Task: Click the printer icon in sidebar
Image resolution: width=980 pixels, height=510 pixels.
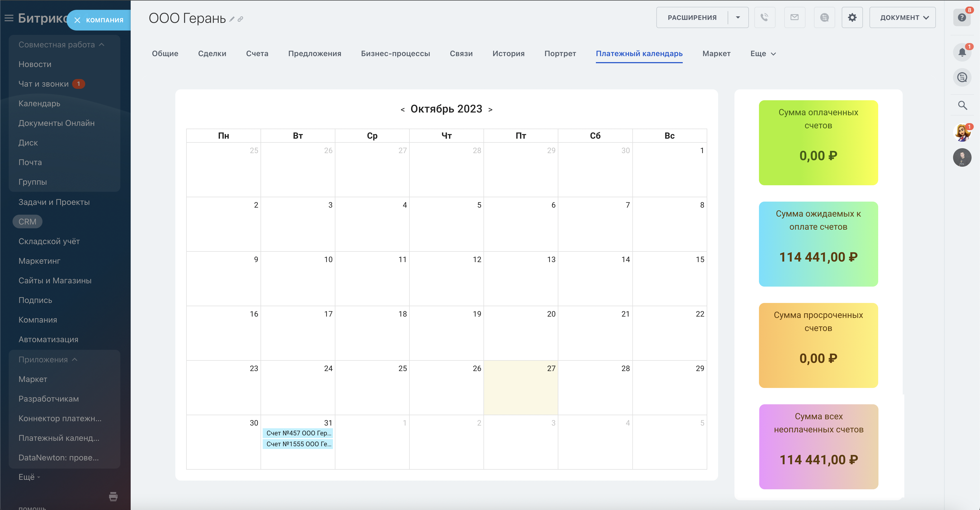Action: [x=113, y=496]
